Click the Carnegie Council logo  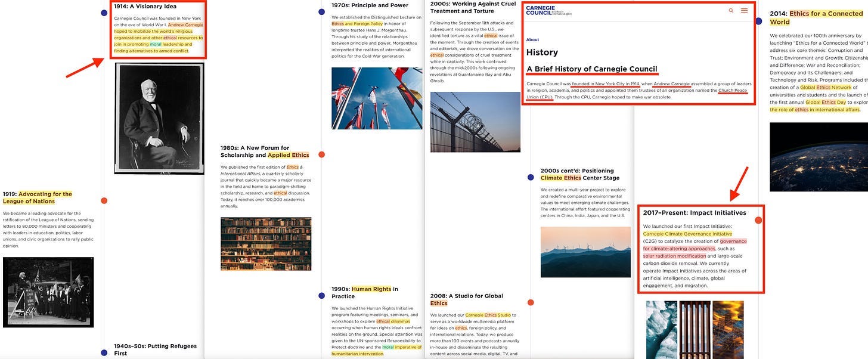tap(548, 10)
